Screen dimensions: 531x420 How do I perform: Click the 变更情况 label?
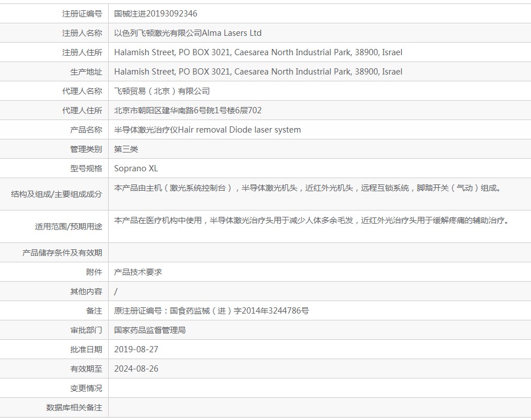coord(86,388)
